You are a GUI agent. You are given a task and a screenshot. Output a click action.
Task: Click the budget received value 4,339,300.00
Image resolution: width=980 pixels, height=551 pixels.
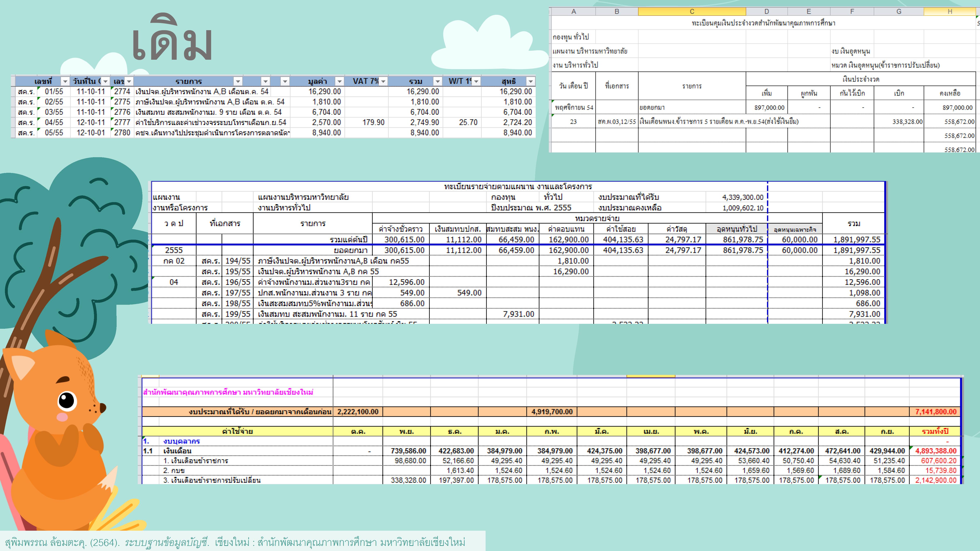coord(743,197)
